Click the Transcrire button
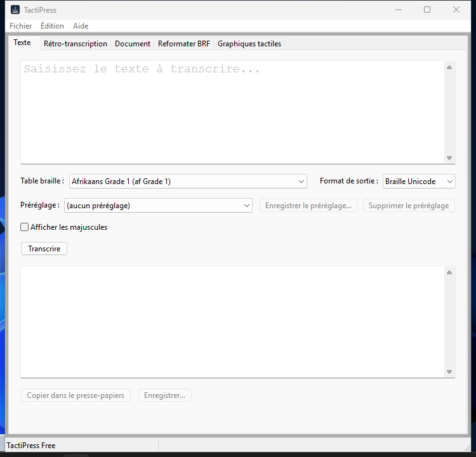 pyautogui.click(x=44, y=249)
